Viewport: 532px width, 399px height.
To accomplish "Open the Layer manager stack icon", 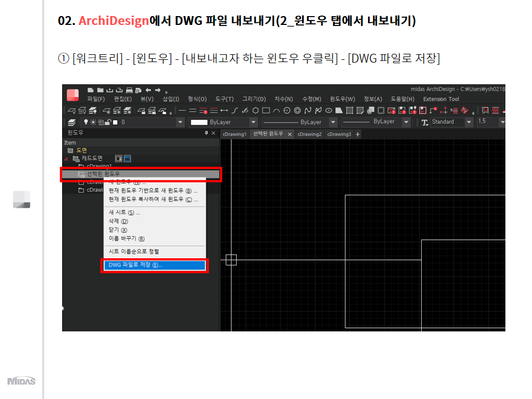I will click(x=71, y=122).
